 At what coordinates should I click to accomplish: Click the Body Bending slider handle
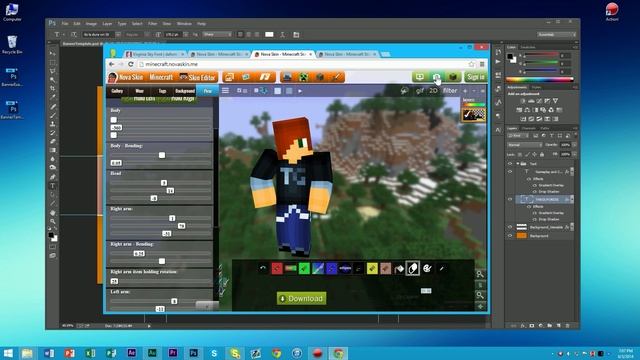162,155
